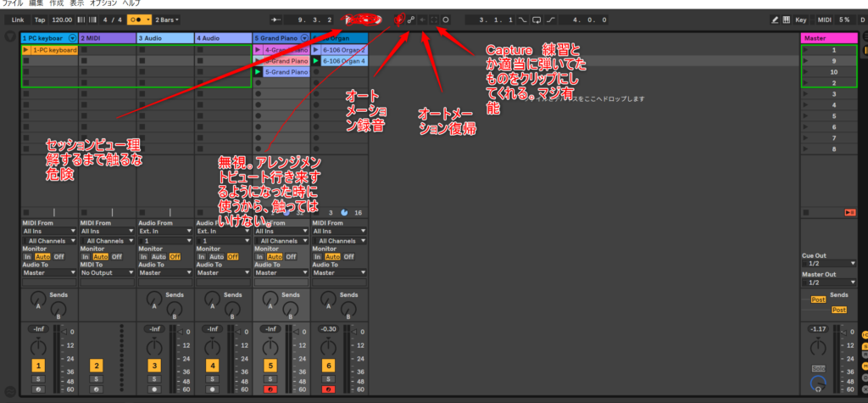Click the Master track volume knob
This screenshot has height=403, width=868.
[x=818, y=346]
